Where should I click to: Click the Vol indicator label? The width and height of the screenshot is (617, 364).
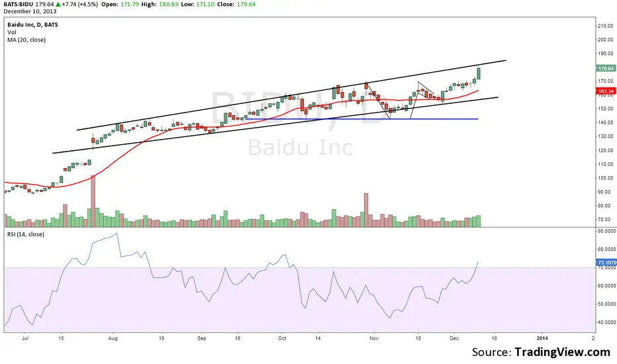[x=12, y=32]
